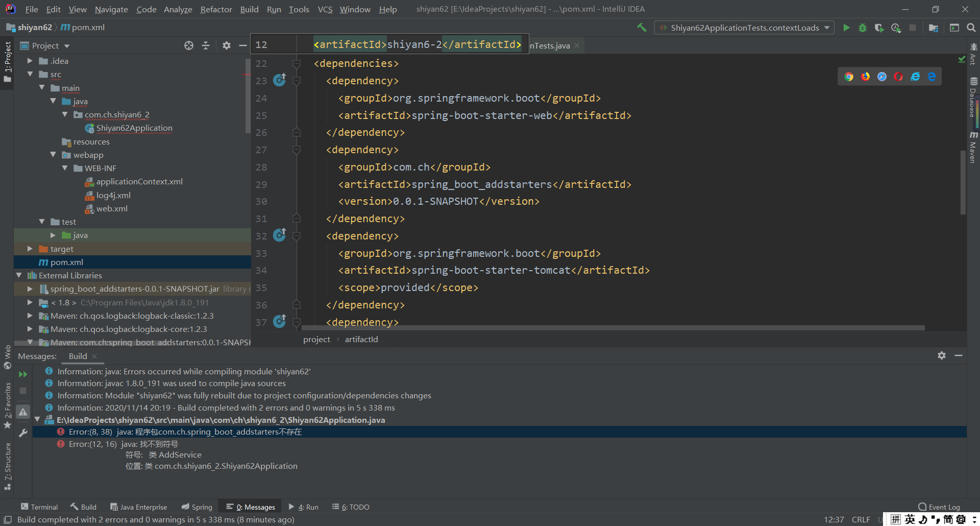This screenshot has height=526, width=980.
Task: Start debugging with the bug icon
Action: (x=863, y=28)
